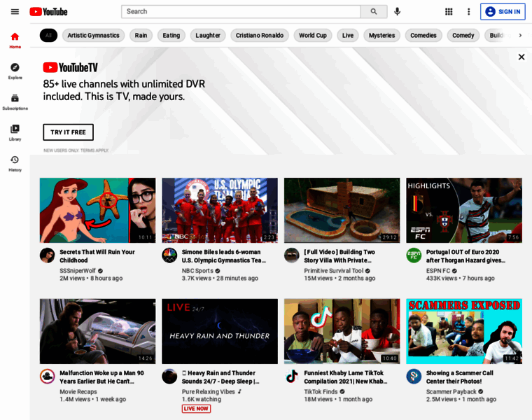Click the LIVE NOW badge

point(196,409)
